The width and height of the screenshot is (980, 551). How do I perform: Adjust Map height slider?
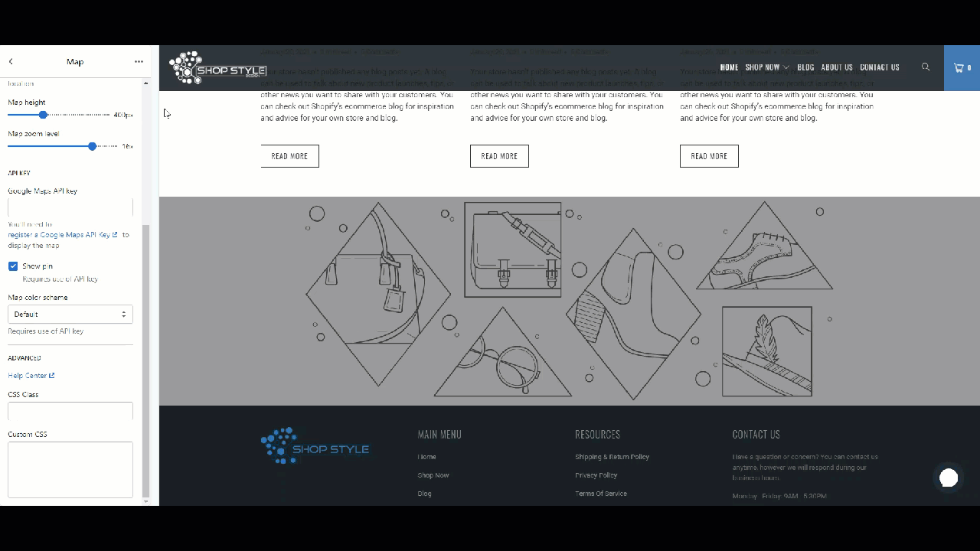coord(43,115)
